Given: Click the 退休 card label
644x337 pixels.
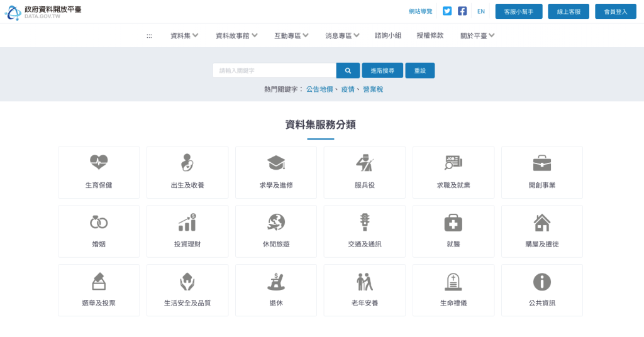Looking at the screenshot, I should 276,303.
